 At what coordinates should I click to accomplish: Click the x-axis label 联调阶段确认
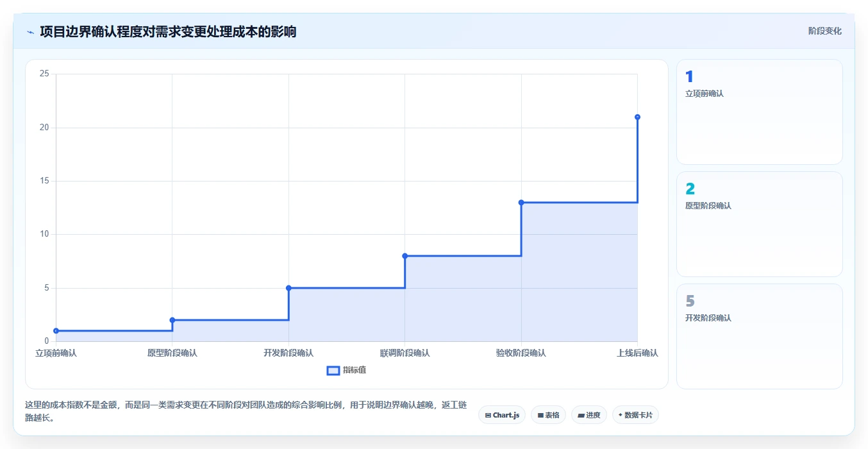click(x=405, y=353)
